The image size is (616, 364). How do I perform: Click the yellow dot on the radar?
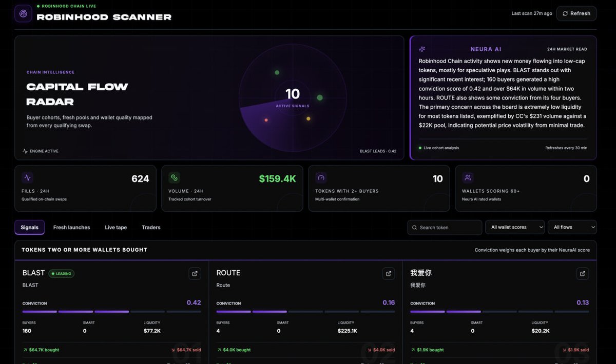point(308,119)
